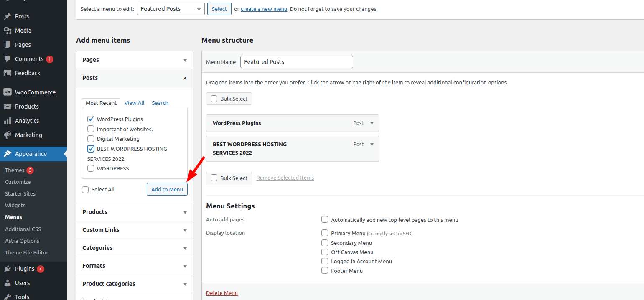Click the Menu Name input field
Image resolution: width=644 pixels, height=300 pixels.
[x=297, y=62]
